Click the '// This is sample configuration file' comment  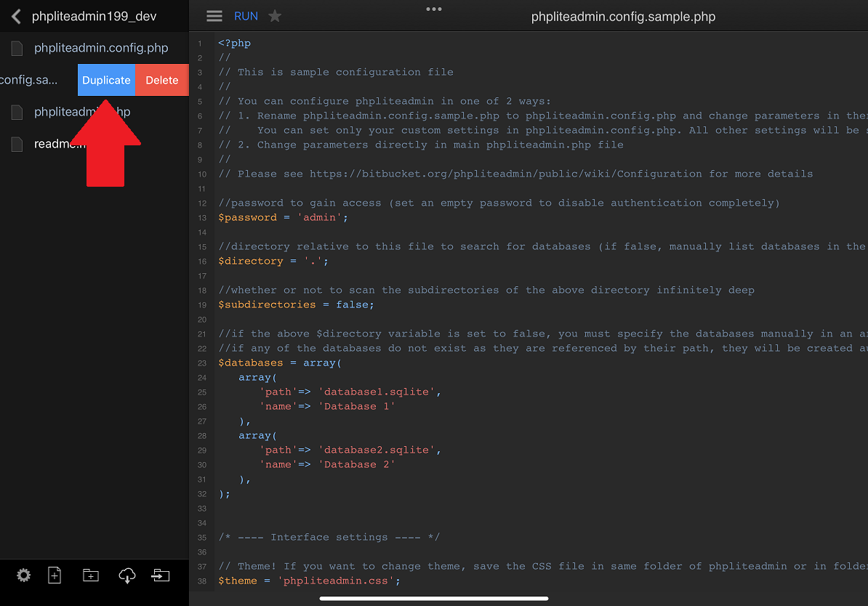(335, 72)
